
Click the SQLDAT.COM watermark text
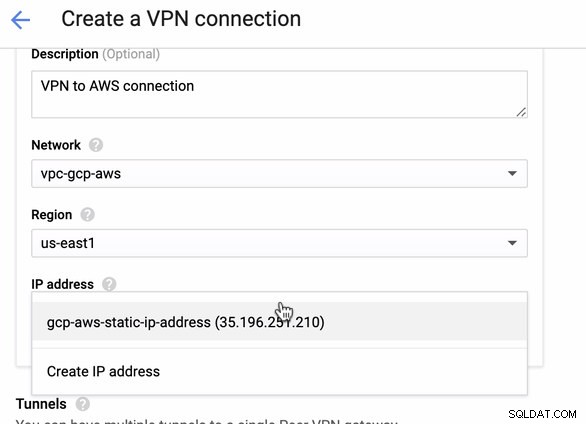(x=542, y=414)
